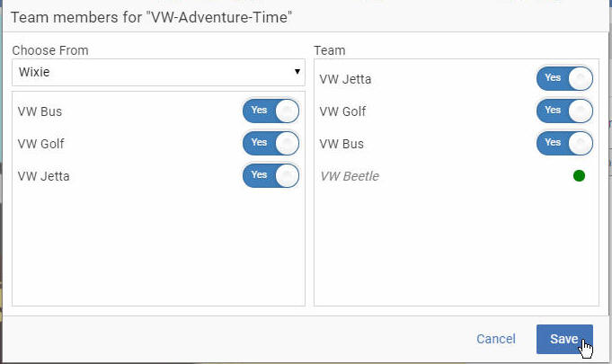Cancel the team members dialog
Viewport: 612px width, 364px height.
(496, 339)
